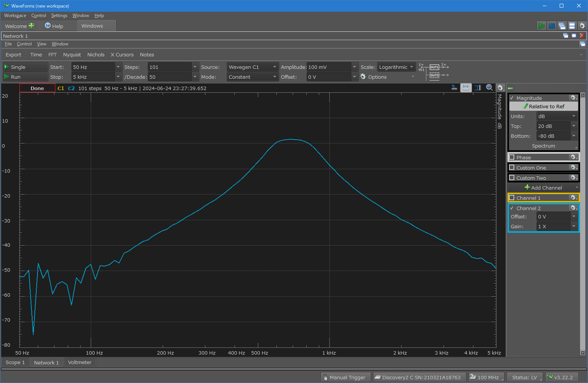Click the Channel 2 Offset field
The height and width of the screenshot is (383, 588).
coord(554,216)
